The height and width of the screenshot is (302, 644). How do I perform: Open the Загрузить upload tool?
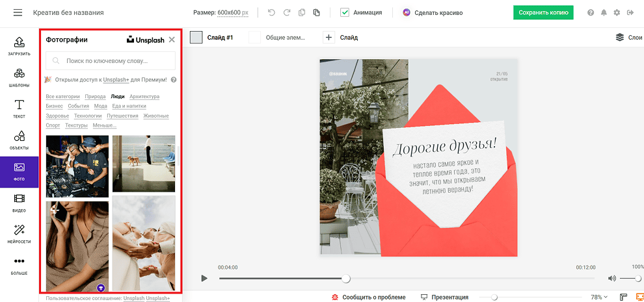pos(19,46)
